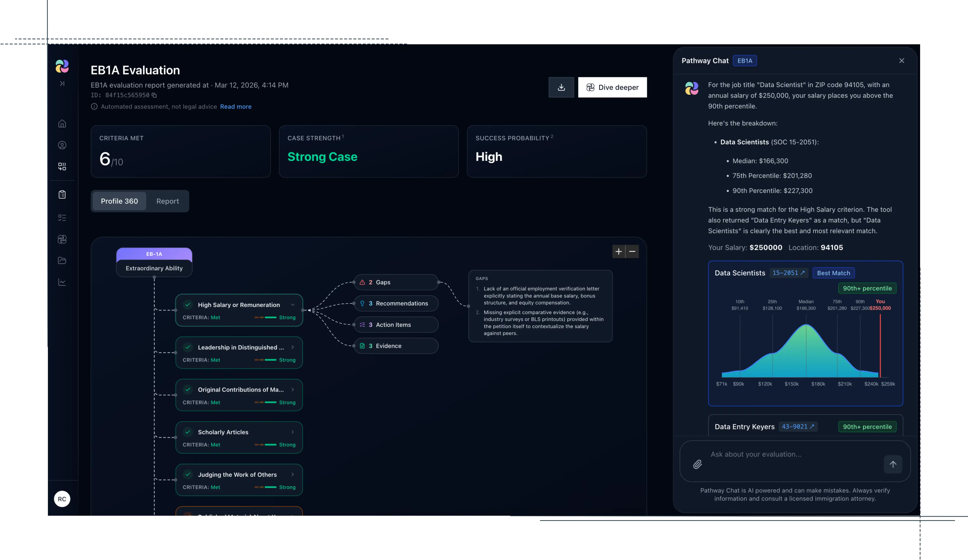Collapse the High Salary or Remuneration chevron
Viewport: 968px width, 560px height.
(x=293, y=305)
